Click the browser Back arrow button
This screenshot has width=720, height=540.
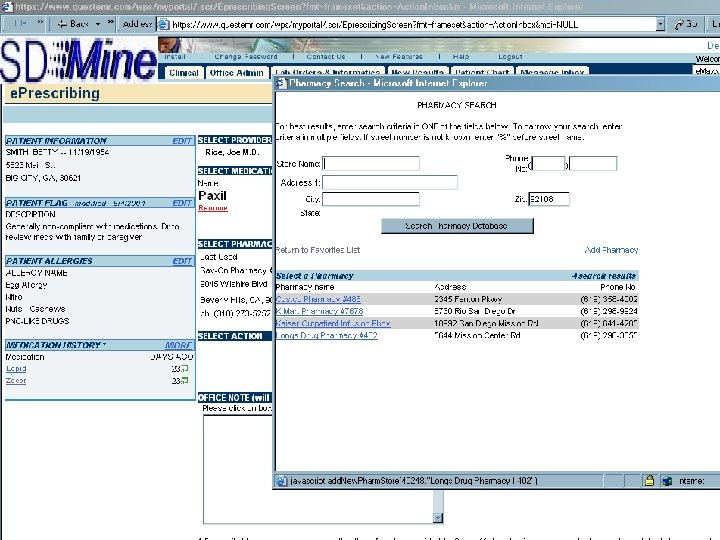coord(73,24)
